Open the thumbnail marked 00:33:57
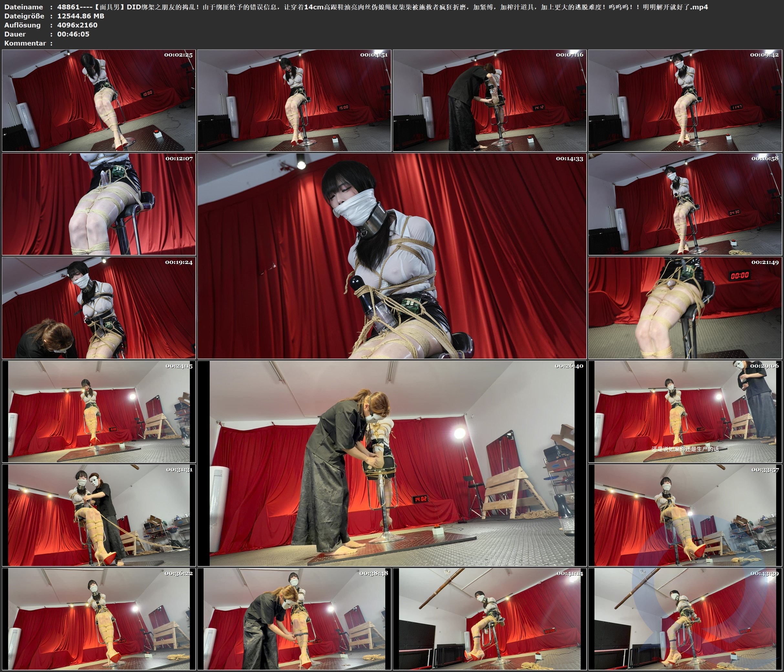 685,515
